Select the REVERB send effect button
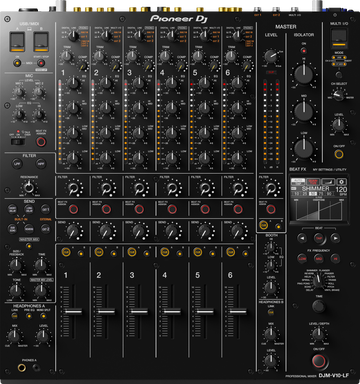The height and width of the screenshot is (384, 360). point(29,229)
